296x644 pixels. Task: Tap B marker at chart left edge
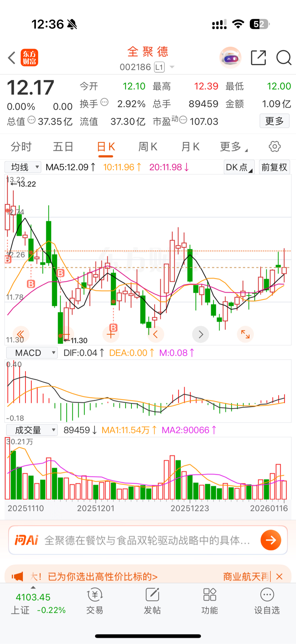[x=8, y=260]
